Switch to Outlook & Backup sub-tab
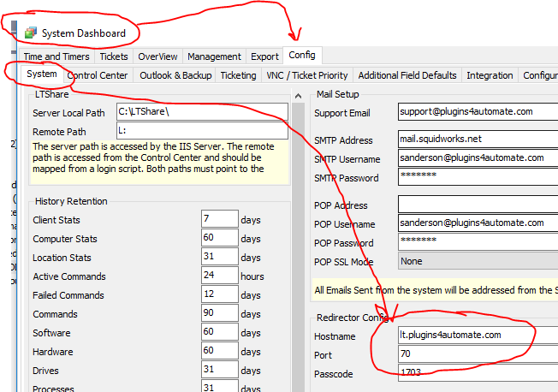The image size is (558, 392). click(175, 75)
